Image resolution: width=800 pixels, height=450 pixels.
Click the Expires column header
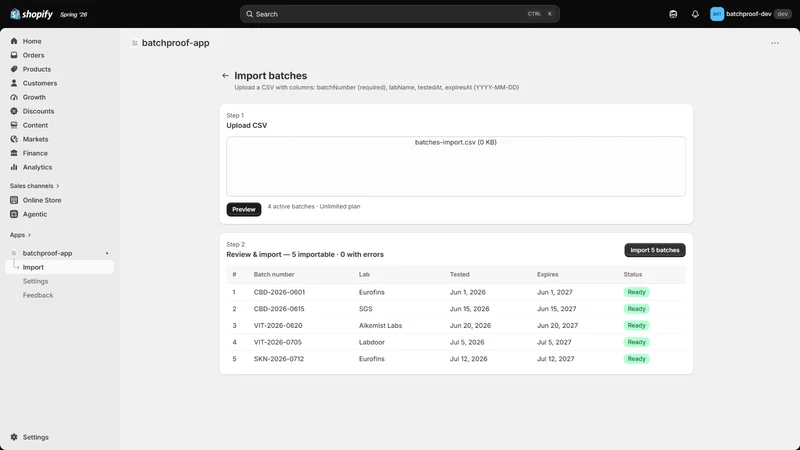click(x=547, y=274)
